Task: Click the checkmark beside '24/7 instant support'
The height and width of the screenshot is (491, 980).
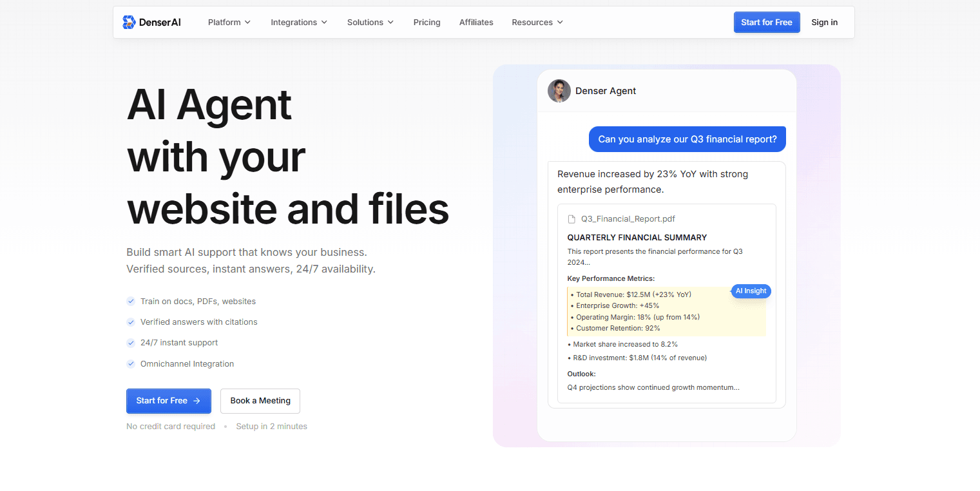Action: (x=131, y=342)
